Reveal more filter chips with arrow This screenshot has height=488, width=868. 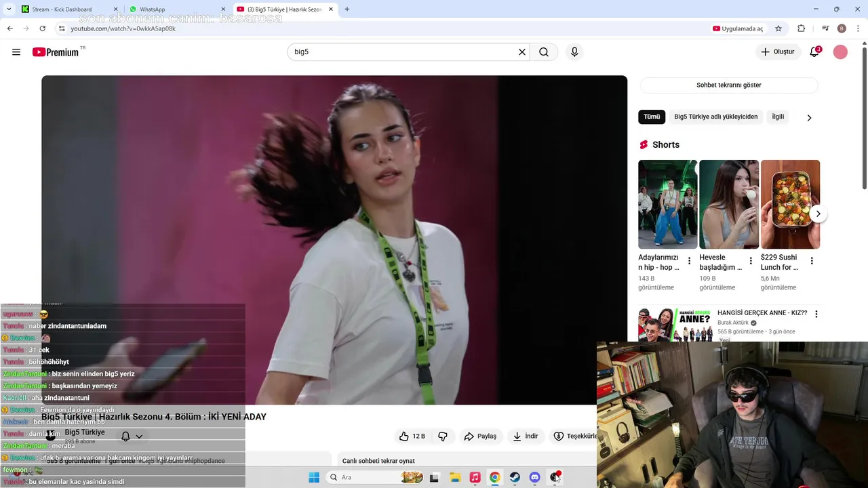point(808,117)
